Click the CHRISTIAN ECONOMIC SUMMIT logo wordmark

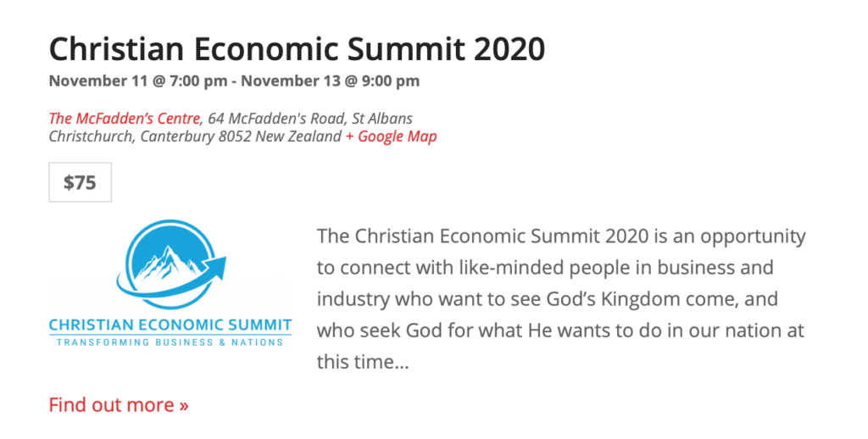coord(170,325)
